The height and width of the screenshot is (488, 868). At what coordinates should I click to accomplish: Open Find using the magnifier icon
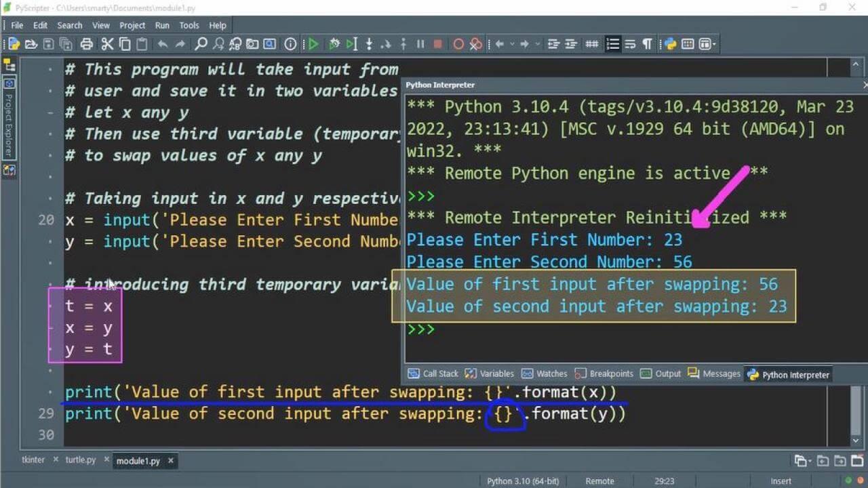[x=200, y=43]
